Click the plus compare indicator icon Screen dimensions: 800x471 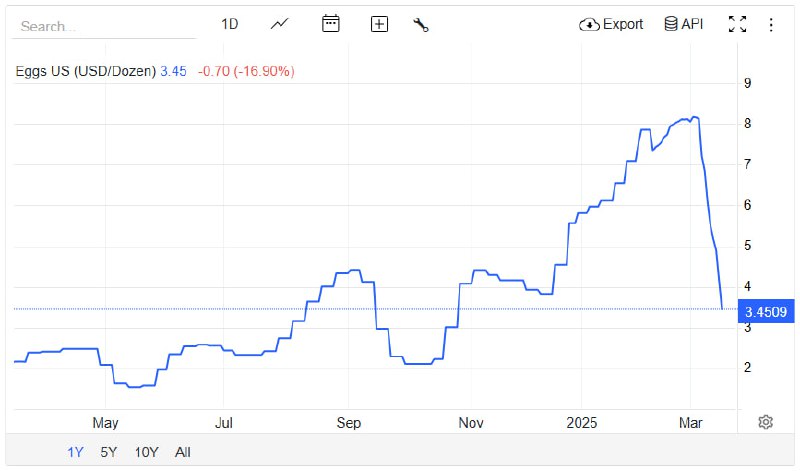point(379,24)
